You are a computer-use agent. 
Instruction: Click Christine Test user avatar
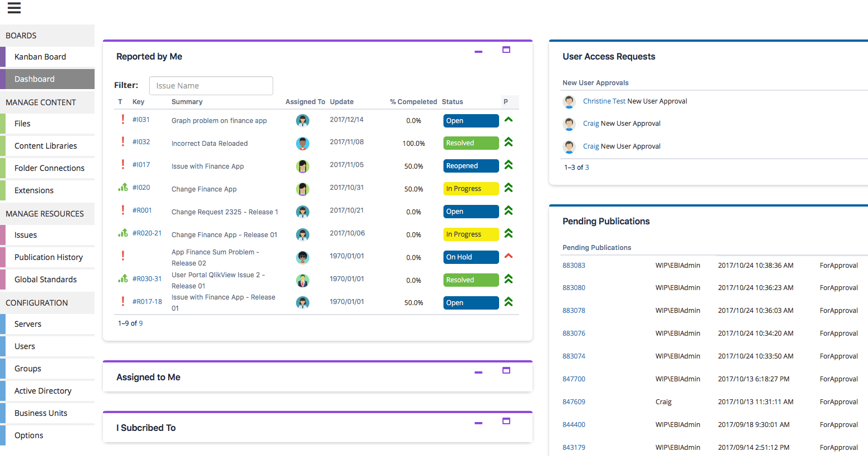point(569,101)
